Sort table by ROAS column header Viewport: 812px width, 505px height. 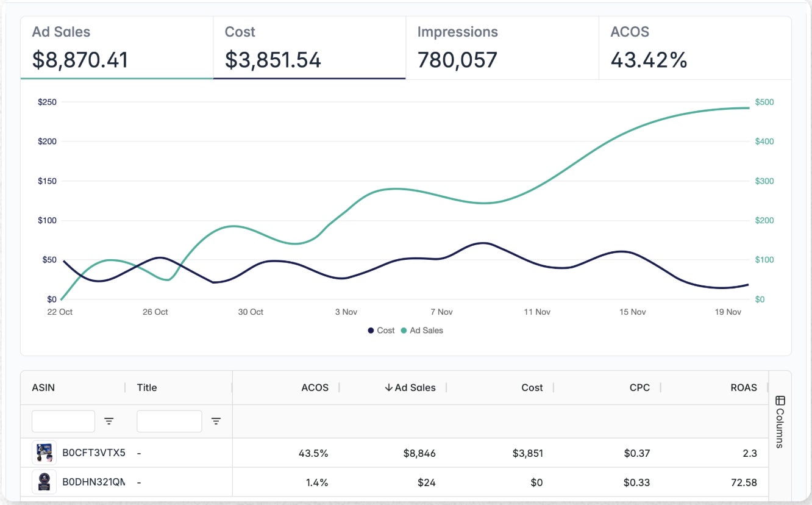743,387
